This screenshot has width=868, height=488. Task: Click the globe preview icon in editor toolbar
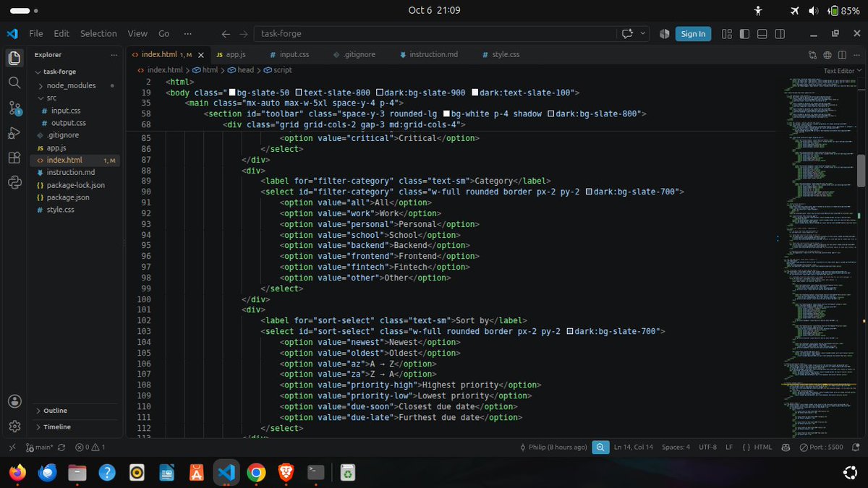(827, 54)
